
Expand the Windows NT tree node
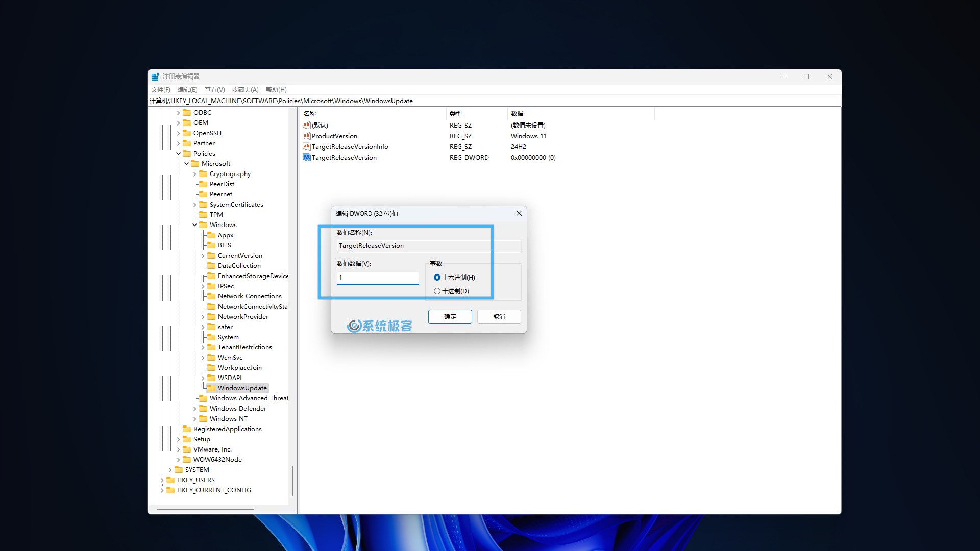coord(195,419)
